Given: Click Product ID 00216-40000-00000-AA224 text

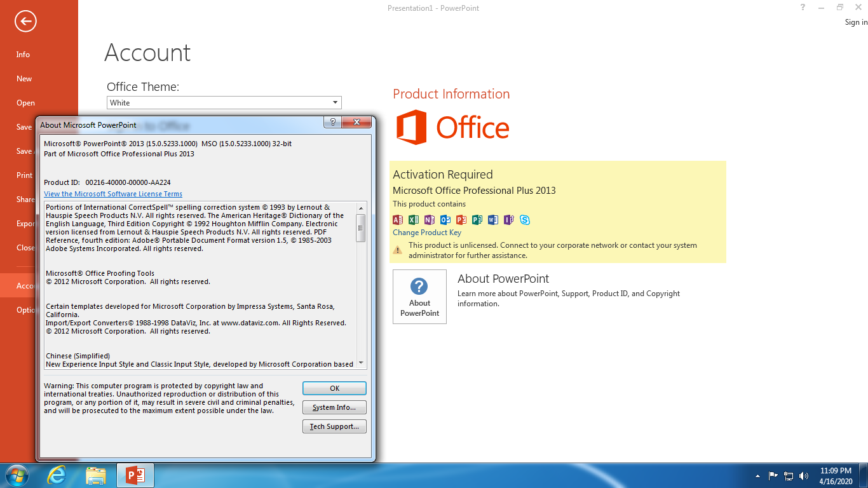Looking at the screenshot, I should pyautogui.click(x=128, y=182).
